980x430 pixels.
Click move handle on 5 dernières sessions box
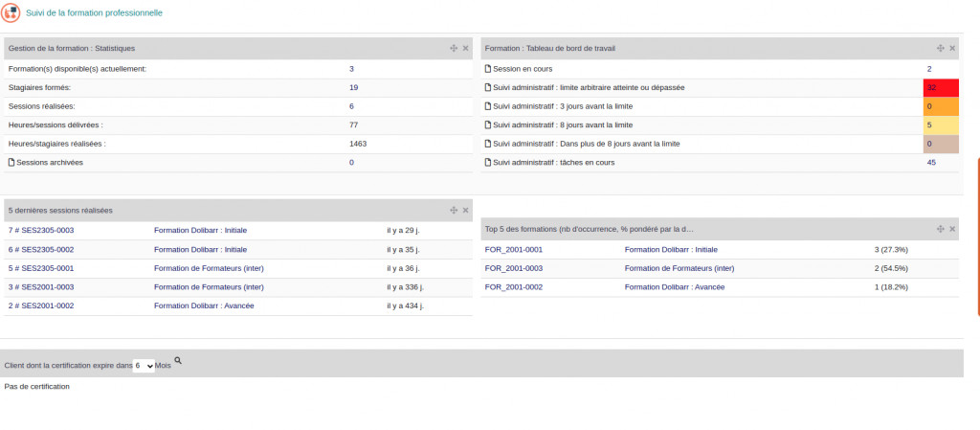point(455,210)
